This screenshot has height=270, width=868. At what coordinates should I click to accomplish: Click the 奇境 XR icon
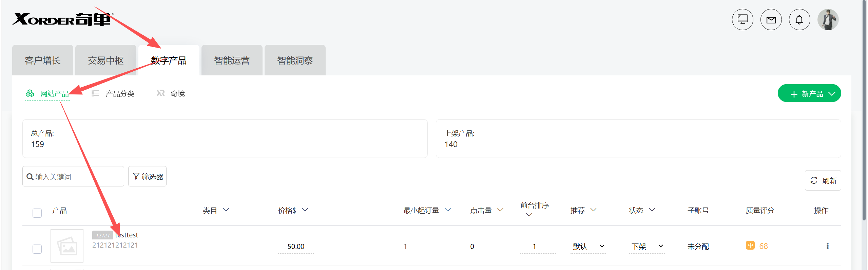coord(160,93)
